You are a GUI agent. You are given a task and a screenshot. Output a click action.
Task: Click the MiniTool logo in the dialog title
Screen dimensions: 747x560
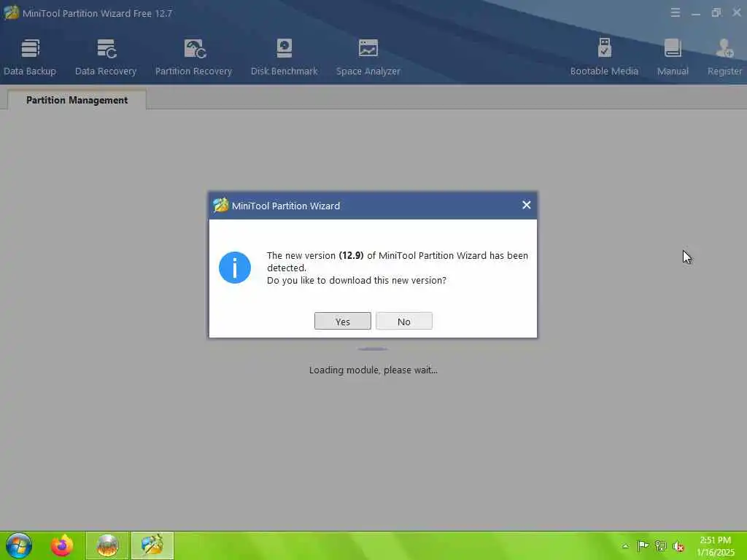[x=220, y=205]
